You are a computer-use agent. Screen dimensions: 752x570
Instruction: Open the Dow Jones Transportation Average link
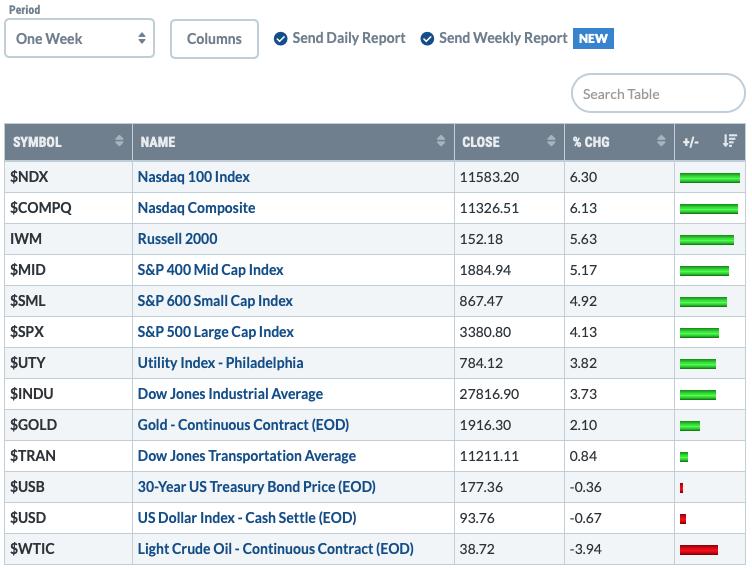point(247,456)
